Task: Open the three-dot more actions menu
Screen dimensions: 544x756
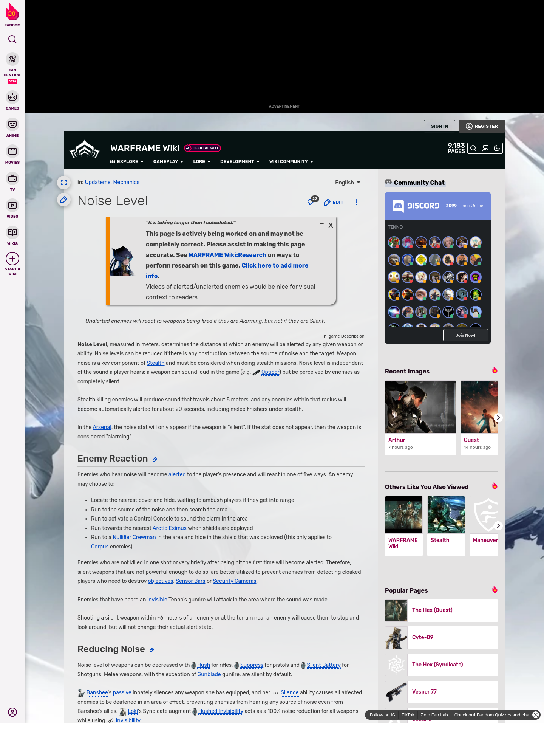Action: pyautogui.click(x=356, y=202)
